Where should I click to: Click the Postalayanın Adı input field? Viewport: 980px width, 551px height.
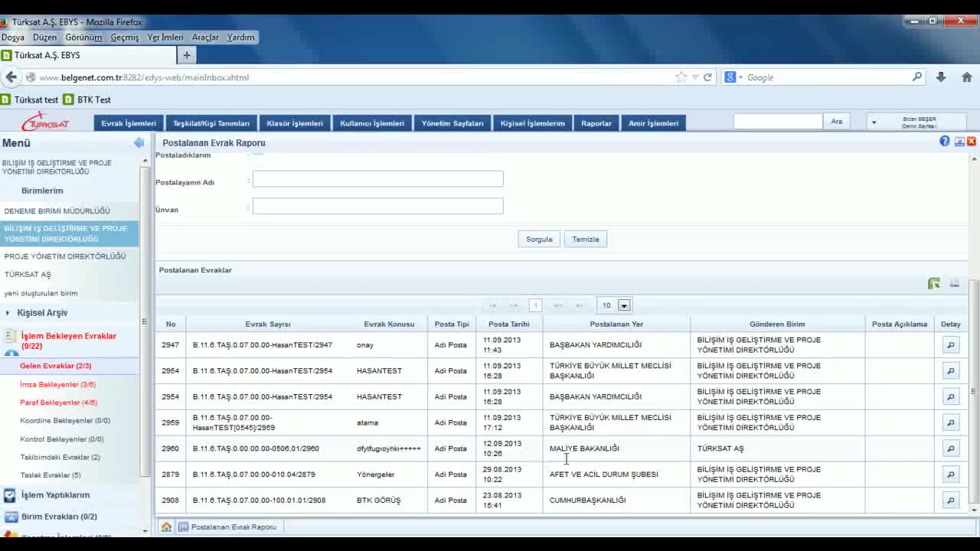[377, 179]
